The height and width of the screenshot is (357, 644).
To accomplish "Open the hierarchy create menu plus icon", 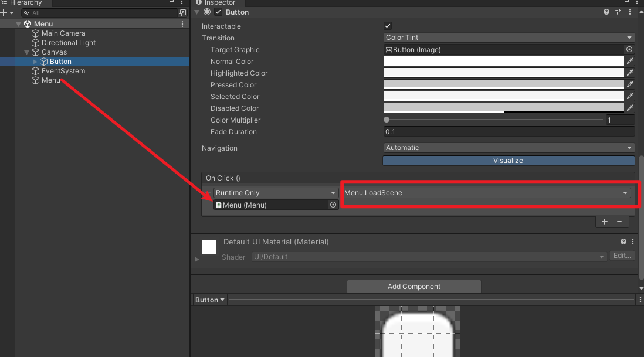I will tap(5, 12).
